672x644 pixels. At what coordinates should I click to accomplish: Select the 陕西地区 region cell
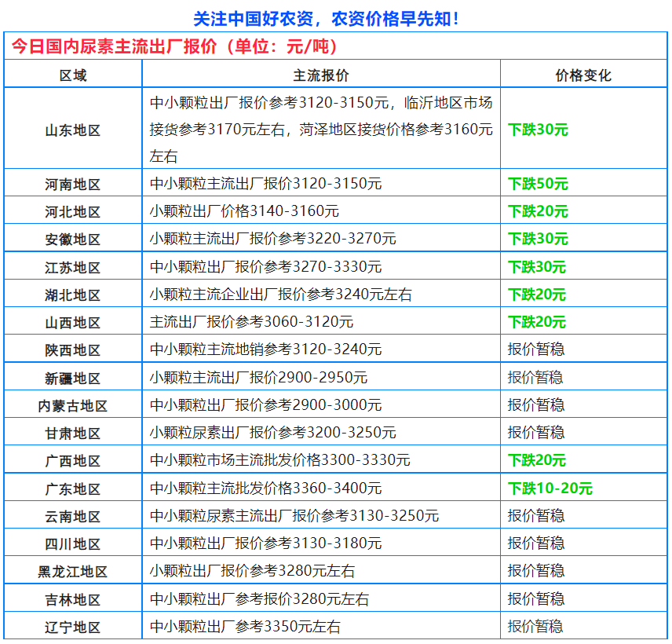pos(73,349)
